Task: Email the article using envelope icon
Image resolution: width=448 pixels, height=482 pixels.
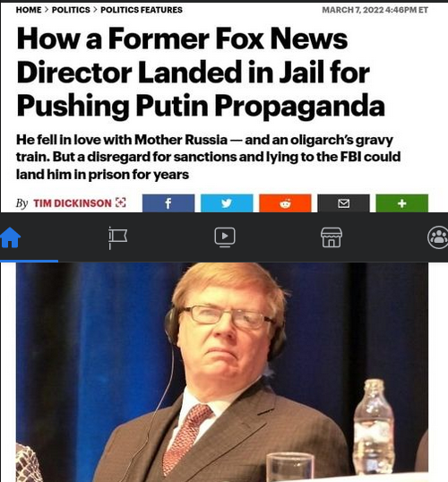Action: click(343, 203)
